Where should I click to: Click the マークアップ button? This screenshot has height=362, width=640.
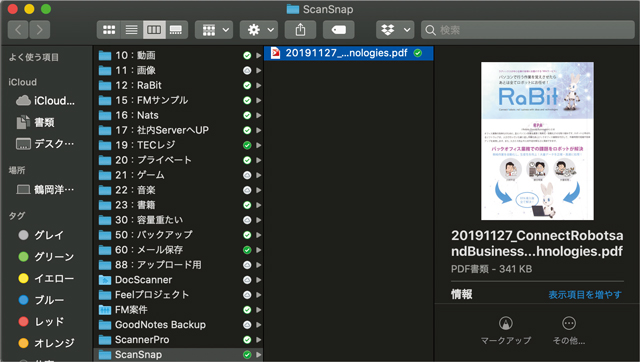click(x=506, y=331)
